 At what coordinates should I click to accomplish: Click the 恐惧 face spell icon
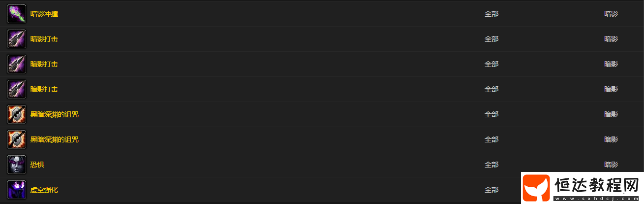(x=17, y=165)
